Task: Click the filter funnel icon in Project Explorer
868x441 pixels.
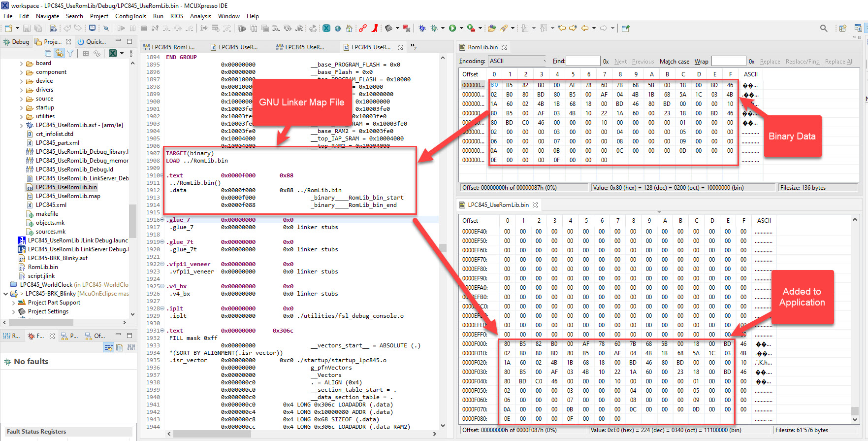Action: pos(70,53)
